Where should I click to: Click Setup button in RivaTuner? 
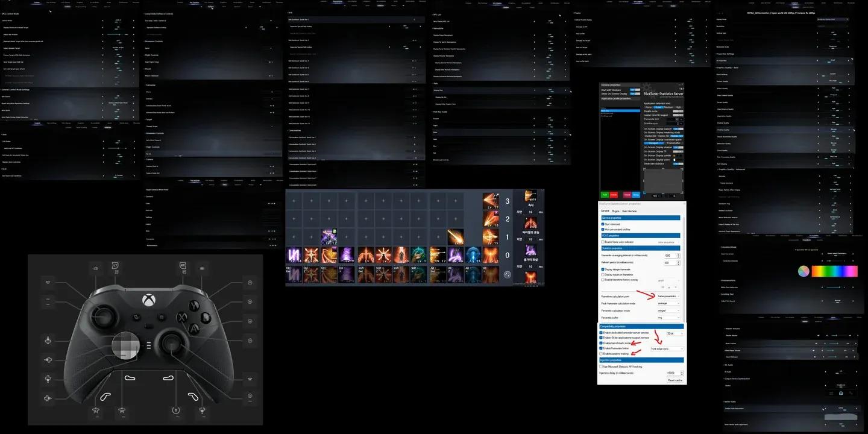point(636,195)
